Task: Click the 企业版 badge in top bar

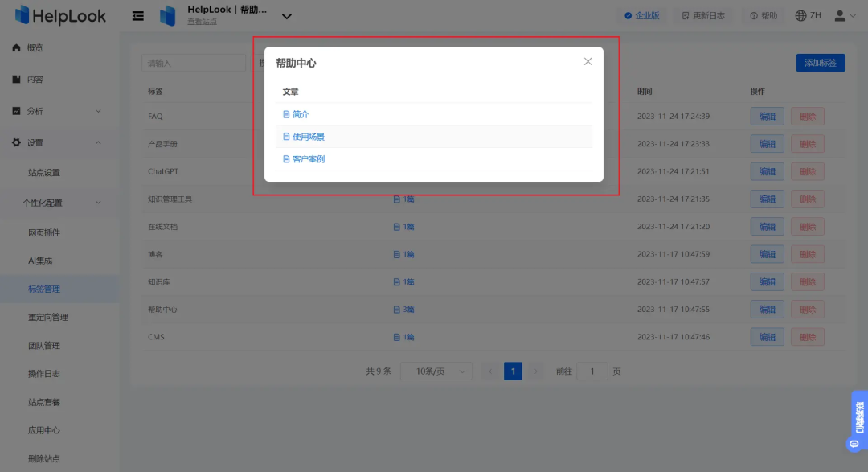Action: click(x=642, y=15)
